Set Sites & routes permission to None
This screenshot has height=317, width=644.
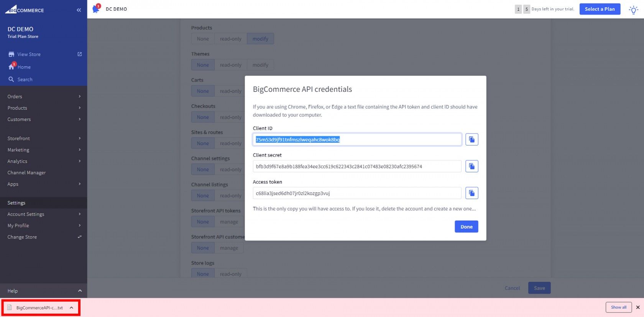click(x=203, y=143)
